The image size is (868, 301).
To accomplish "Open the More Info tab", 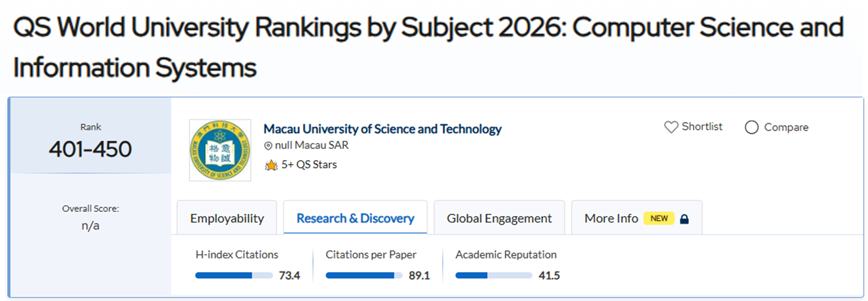I will [611, 218].
